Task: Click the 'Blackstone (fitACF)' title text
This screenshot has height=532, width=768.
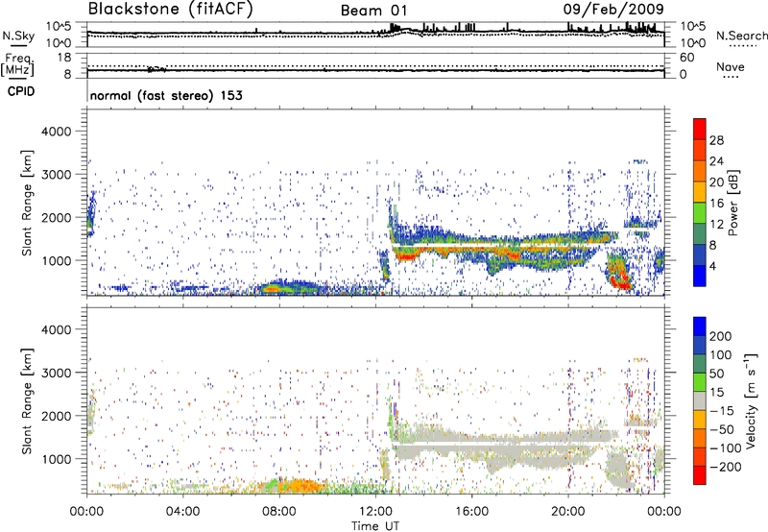Action: point(171,10)
